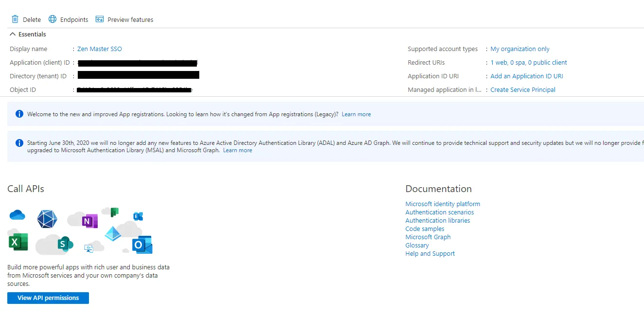This screenshot has height=317, width=644.
Task: Collapse the Essentials section
Action: [x=28, y=35]
